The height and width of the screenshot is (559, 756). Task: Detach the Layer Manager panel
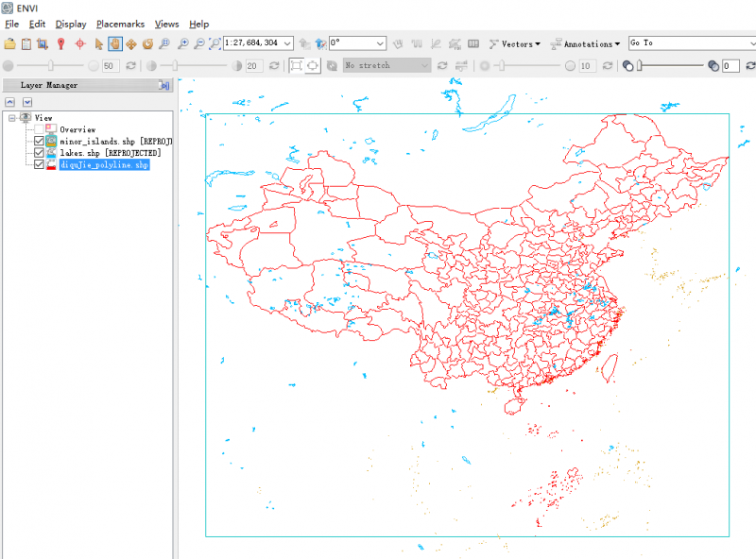click(163, 85)
